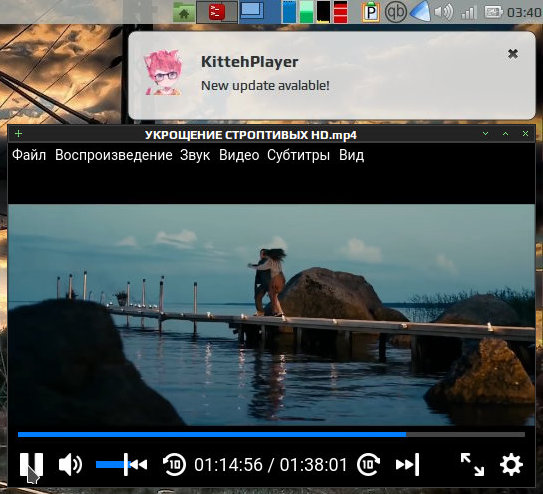Dismiss the KittehPlayer notification
543x494 pixels.
click(513, 54)
